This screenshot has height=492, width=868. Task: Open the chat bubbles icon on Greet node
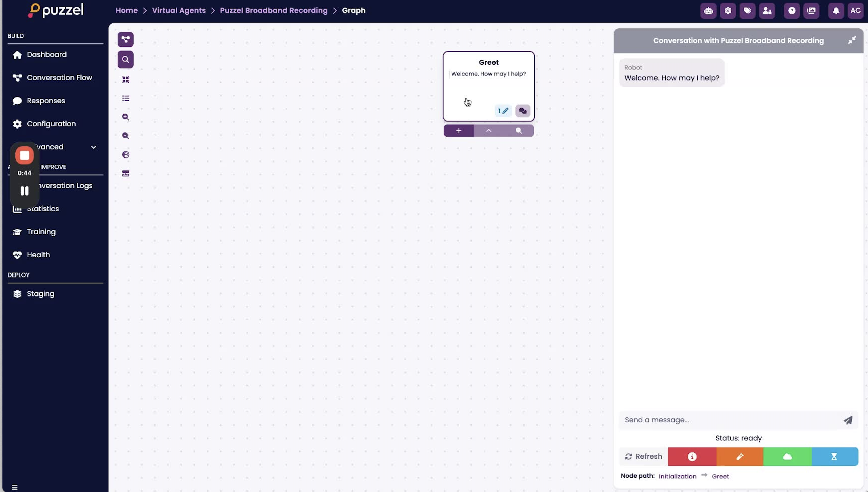point(522,111)
